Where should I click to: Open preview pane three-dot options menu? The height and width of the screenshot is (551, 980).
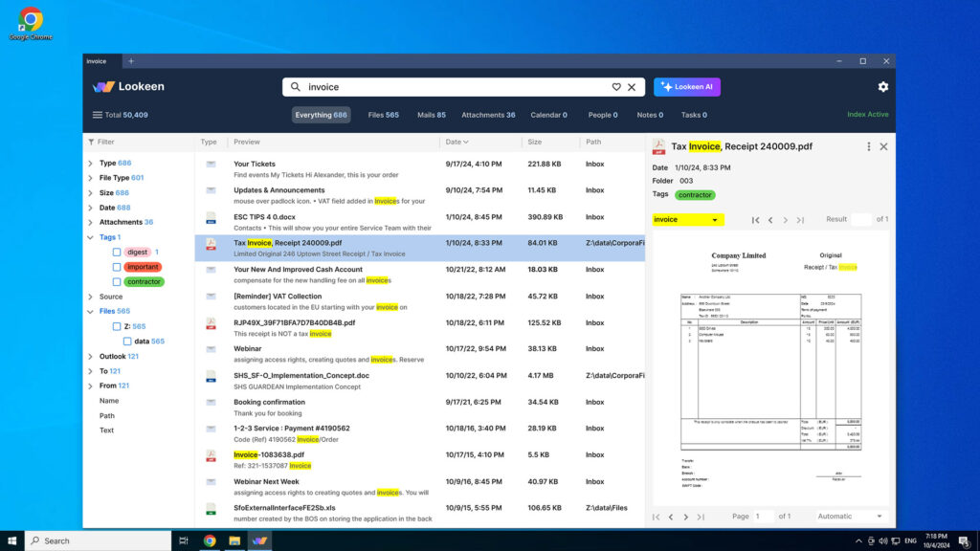(x=868, y=146)
